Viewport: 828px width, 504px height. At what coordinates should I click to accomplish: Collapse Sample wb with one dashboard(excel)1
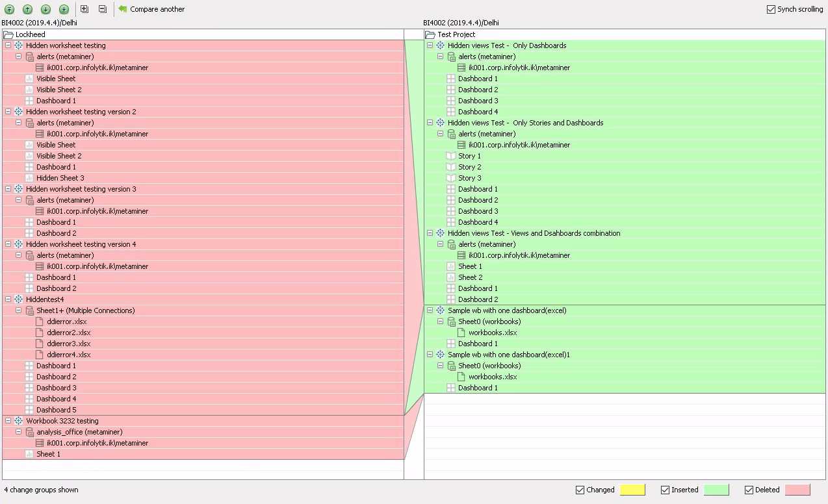(x=430, y=355)
